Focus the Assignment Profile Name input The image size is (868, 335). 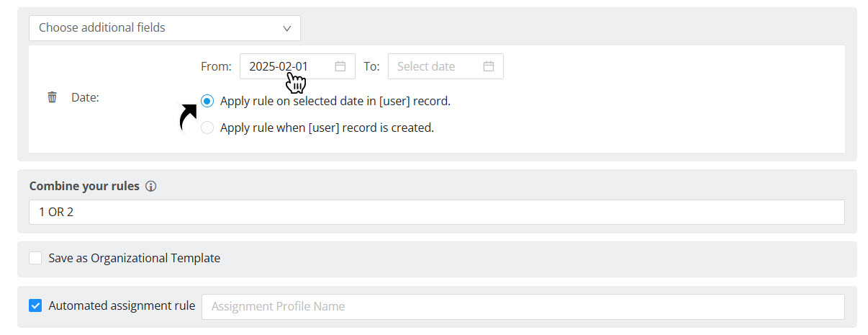523,306
